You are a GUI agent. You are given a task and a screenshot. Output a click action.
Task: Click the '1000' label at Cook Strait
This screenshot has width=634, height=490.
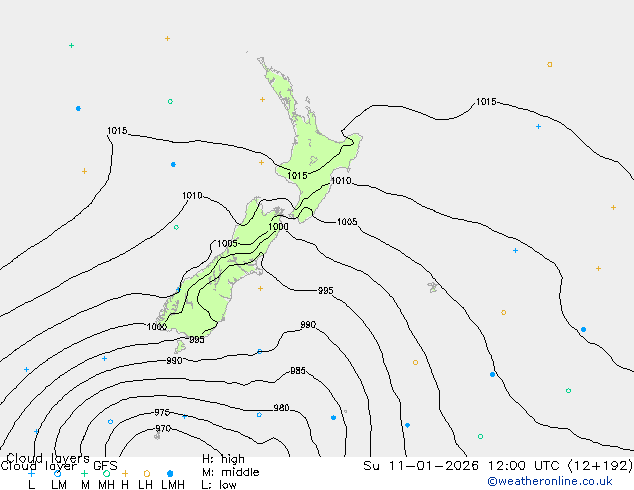[278, 227]
